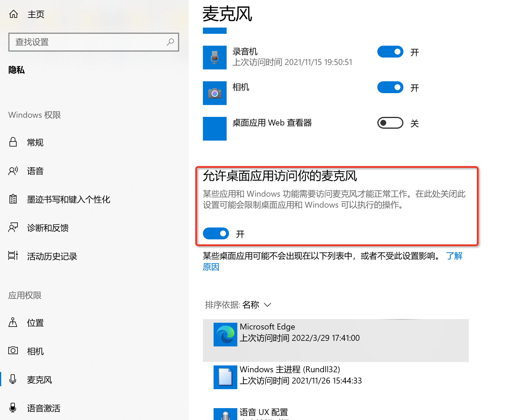The width and height of the screenshot is (512, 420).
Task: Open 主页 home page
Action: (x=36, y=14)
